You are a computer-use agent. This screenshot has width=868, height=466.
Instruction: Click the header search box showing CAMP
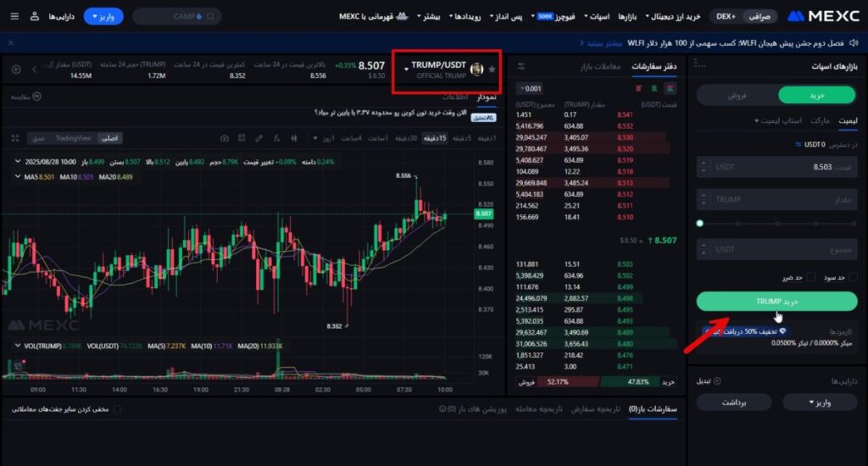tap(177, 17)
